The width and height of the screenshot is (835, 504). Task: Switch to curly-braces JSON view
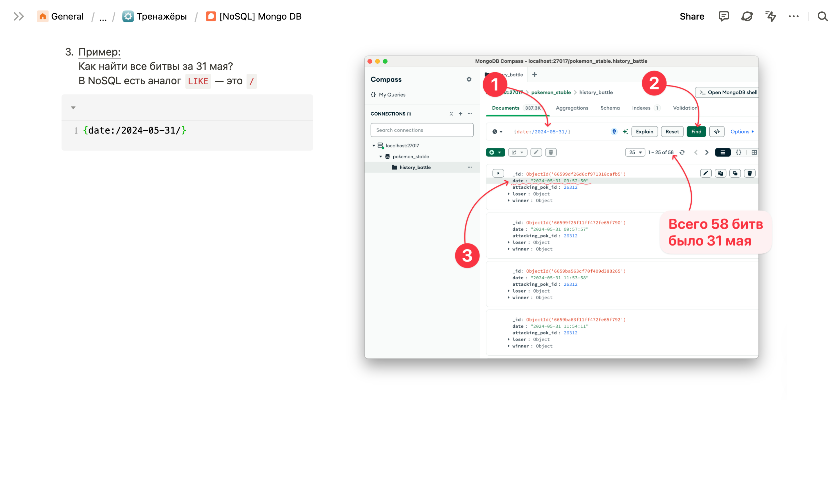click(738, 152)
